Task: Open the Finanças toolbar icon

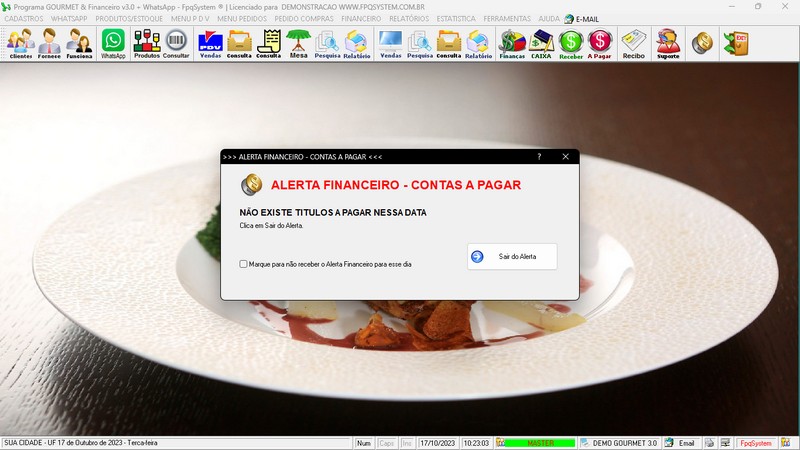Action: (x=512, y=44)
